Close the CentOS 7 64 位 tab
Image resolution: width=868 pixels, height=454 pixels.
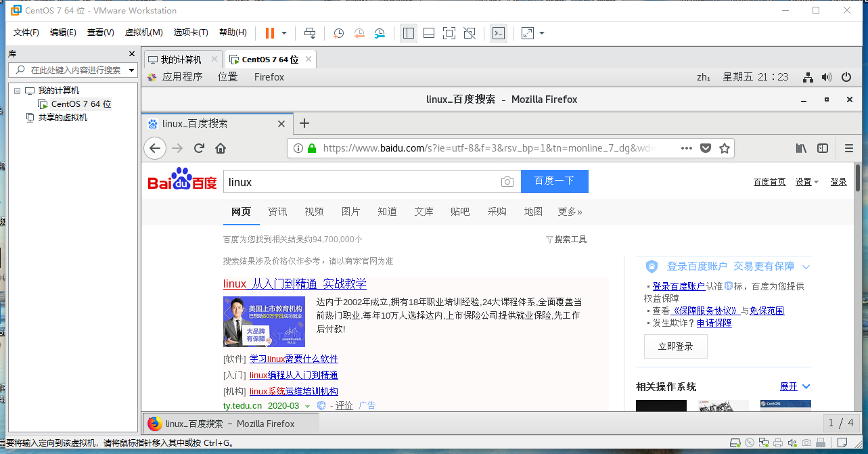[x=309, y=60]
